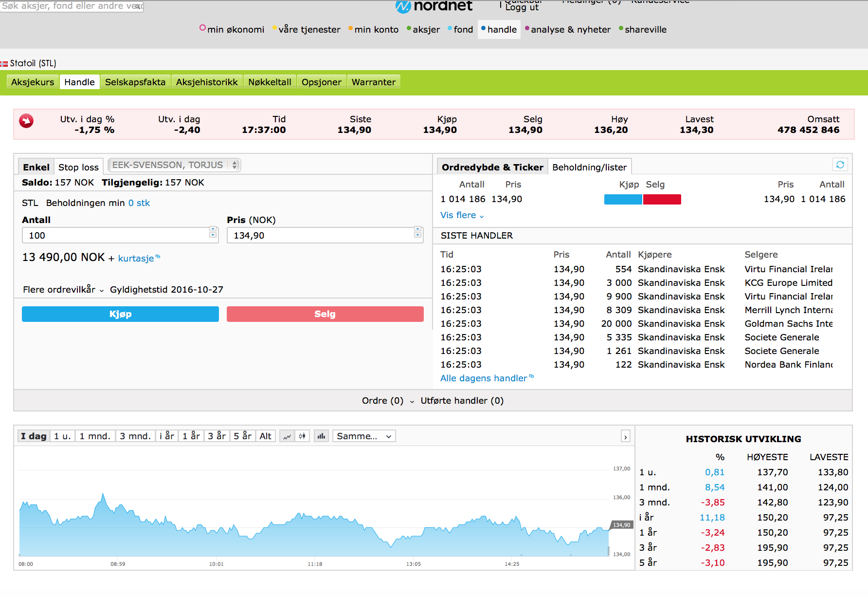Open the kurtasje link
The width and height of the screenshot is (868, 597).
coord(139,258)
